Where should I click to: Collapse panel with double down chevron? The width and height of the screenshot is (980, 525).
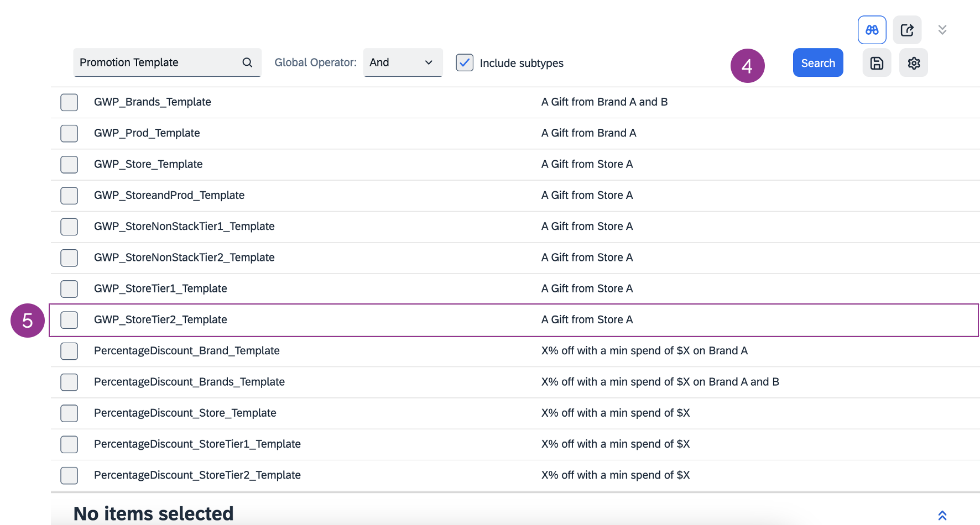coord(942,30)
